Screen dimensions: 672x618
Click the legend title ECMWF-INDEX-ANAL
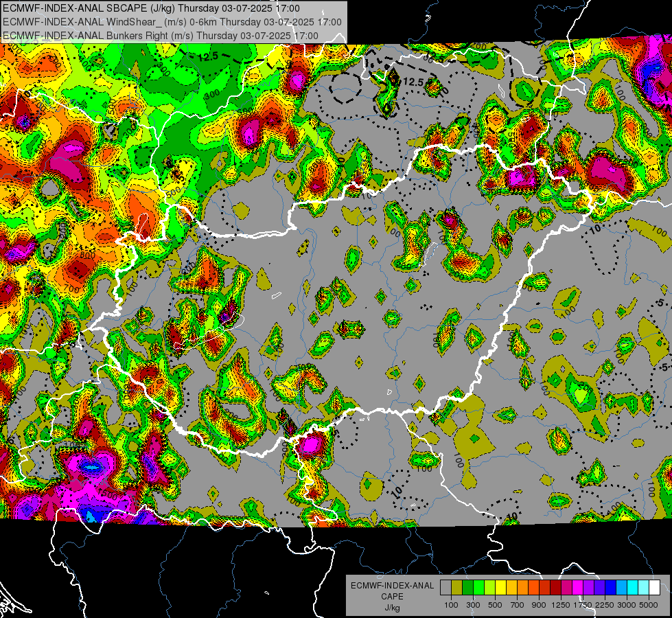tap(392, 586)
